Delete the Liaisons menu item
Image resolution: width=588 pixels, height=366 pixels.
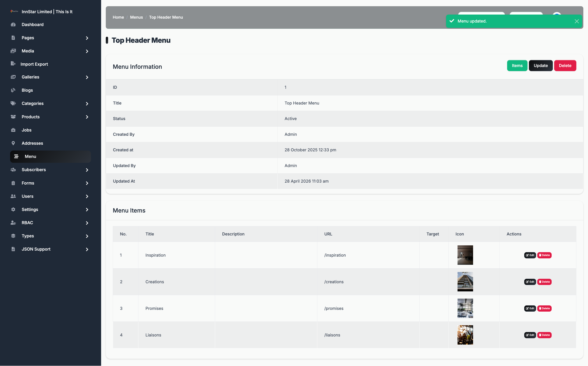click(x=544, y=335)
